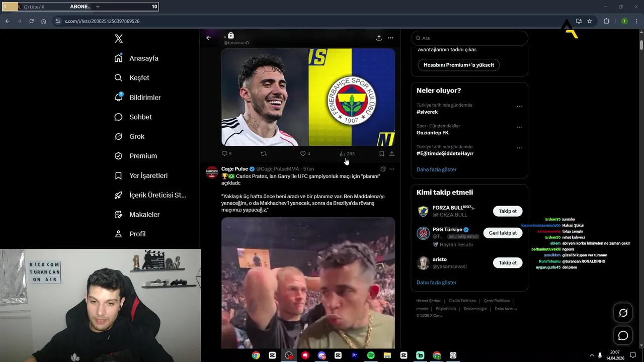The width and height of the screenshot is (644, 362).
Task: Click Daha fazla göster under who to follow
Action: [436, 283]
